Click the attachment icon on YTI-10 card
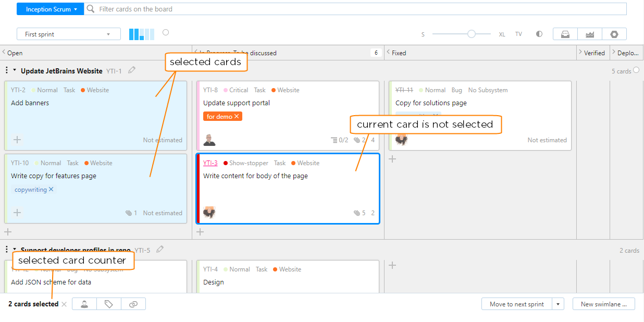 (x=129, y=213)
